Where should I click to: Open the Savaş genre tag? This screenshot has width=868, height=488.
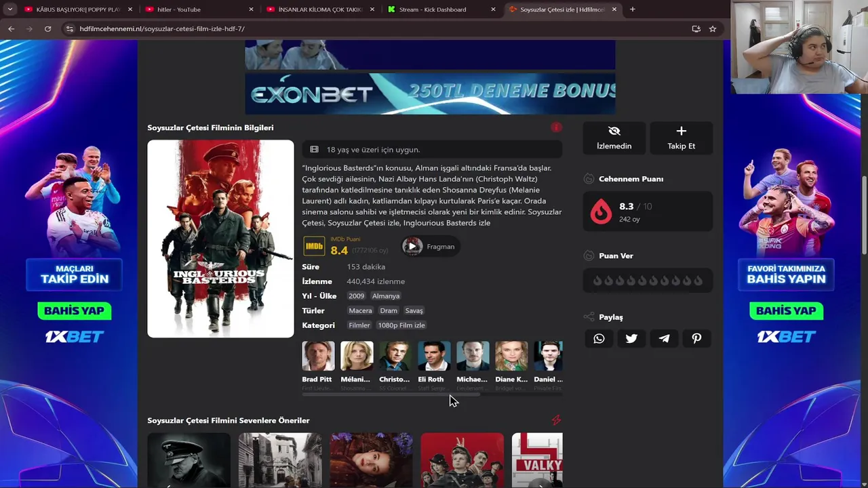click(414, 310)
